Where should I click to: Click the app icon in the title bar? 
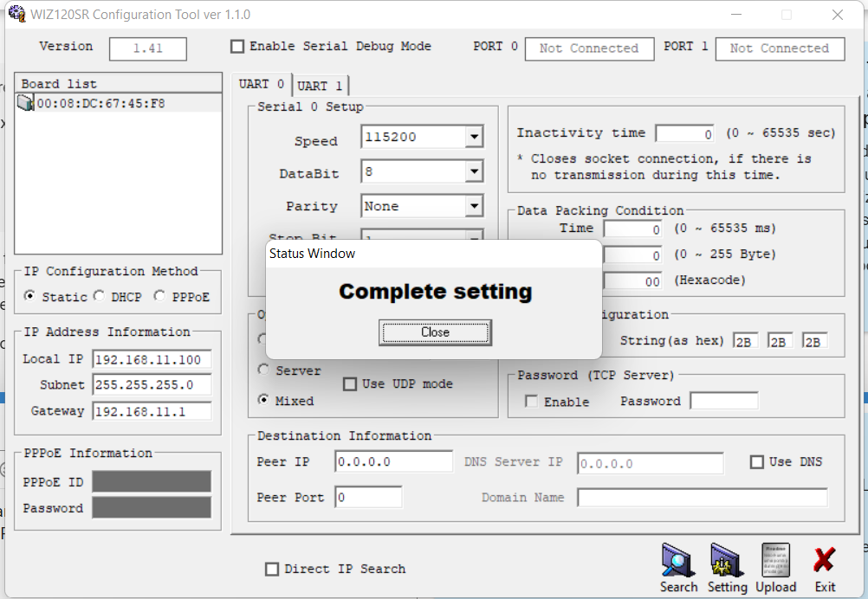coord(16,13)
